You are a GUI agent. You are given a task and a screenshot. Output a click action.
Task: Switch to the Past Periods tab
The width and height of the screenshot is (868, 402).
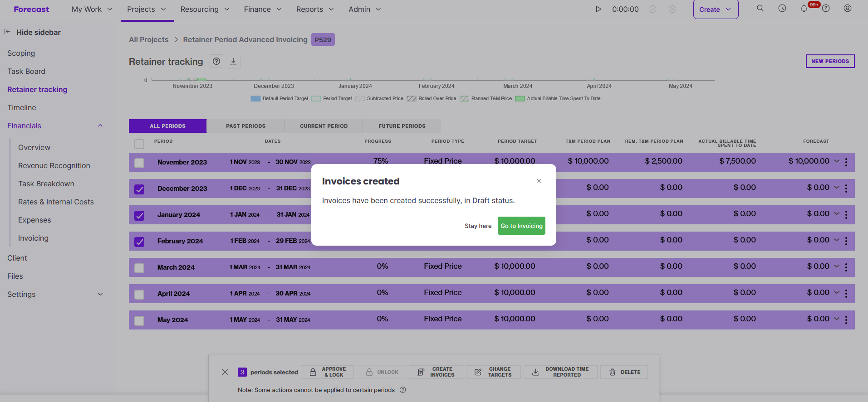[x=246, y=126]
